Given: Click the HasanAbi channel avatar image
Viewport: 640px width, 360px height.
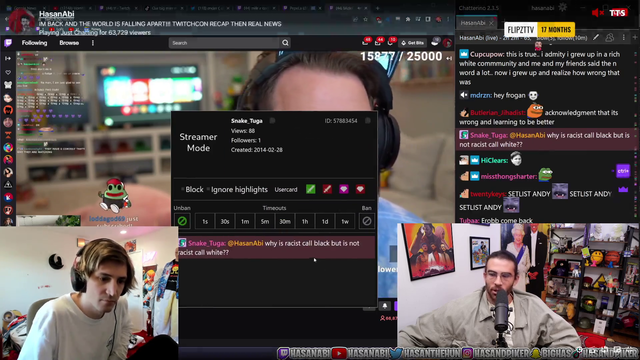Looking at the screenshot, I should pos(22,21).
